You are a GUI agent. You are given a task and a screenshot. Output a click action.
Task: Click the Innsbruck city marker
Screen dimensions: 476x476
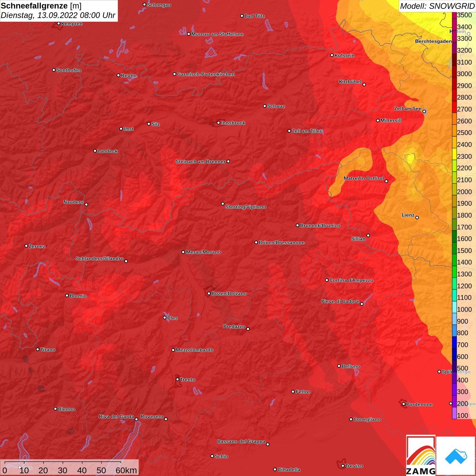(219, 123)
